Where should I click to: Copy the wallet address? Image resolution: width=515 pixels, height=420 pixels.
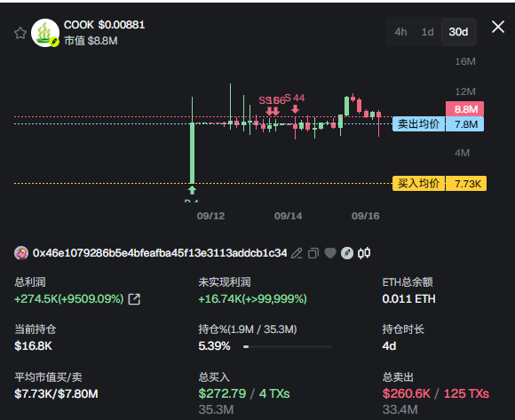point(313,253)
